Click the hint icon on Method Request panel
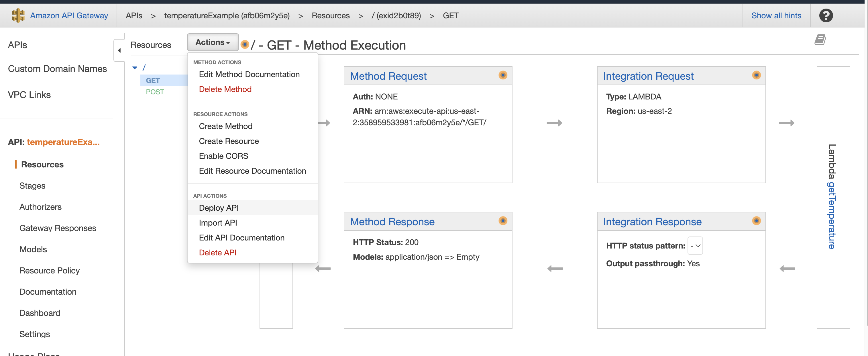The image size is (868, 356). pyautogui.click(x=503, y=75)
